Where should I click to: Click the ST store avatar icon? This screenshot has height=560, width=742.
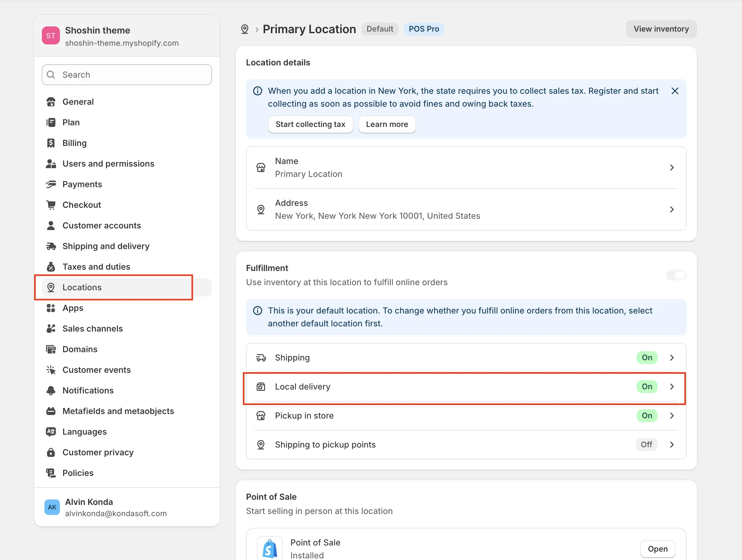[x=51, y=35]
